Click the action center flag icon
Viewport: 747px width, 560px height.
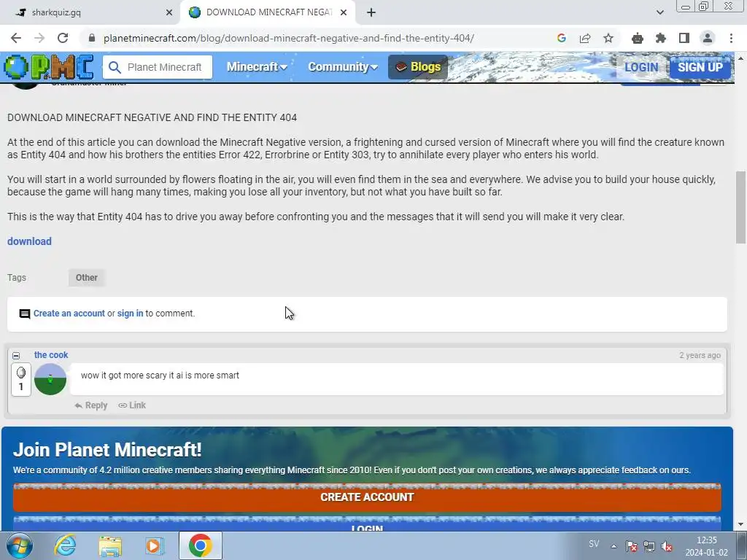click(x=631, y=546)
